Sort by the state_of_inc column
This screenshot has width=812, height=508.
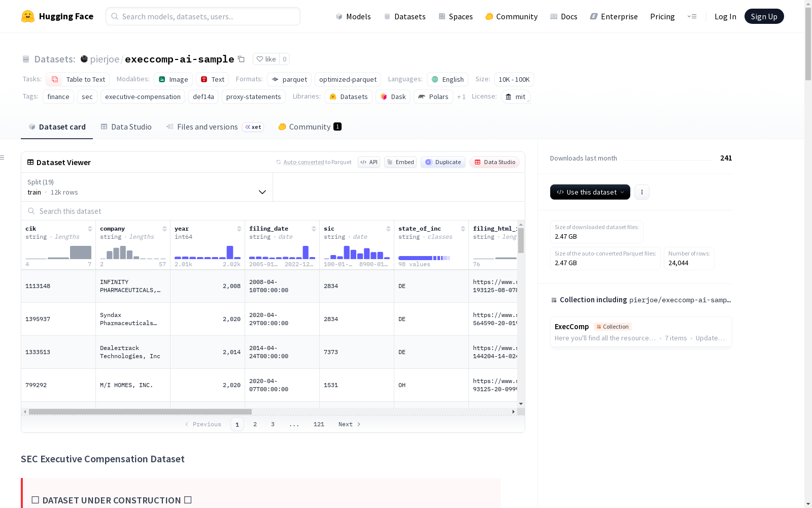[463, 229]
